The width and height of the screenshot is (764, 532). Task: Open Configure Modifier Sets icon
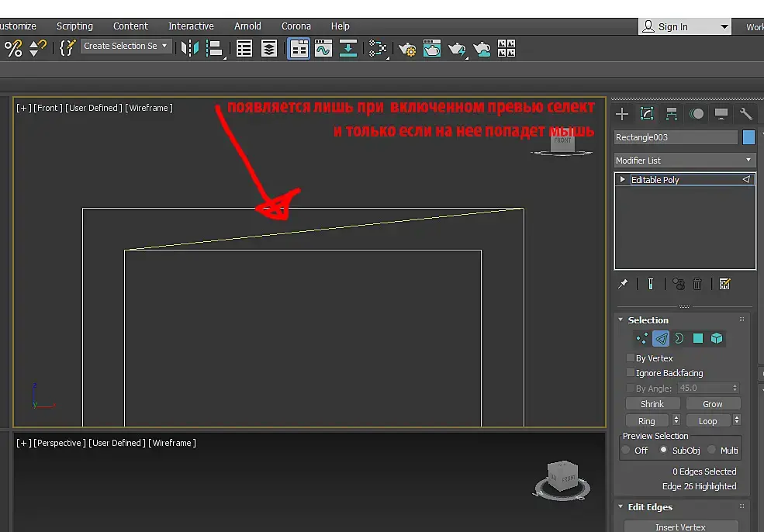click(x=724, y=284)
